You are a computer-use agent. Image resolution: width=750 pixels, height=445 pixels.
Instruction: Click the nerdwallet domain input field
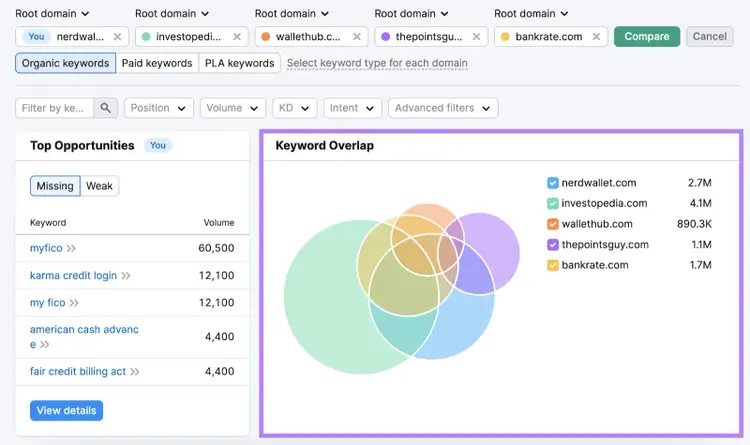[72, 37]
